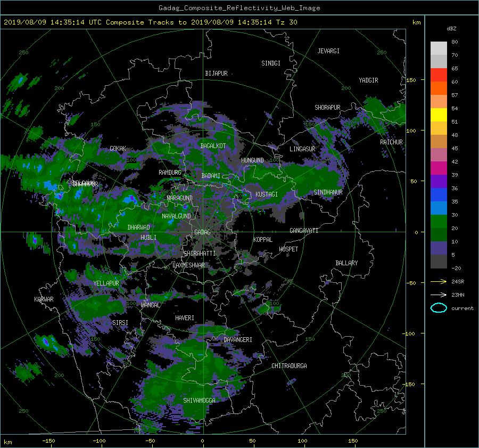Click the YADGIR city label

(368, 80)
